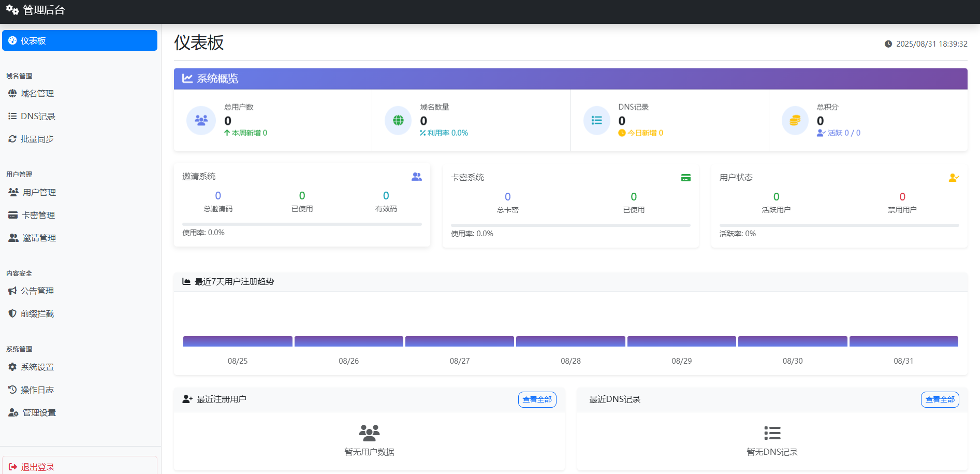Click the people icon in 邀请系统 panel
This screenshot has height=474, width=980.
(417, 177)
